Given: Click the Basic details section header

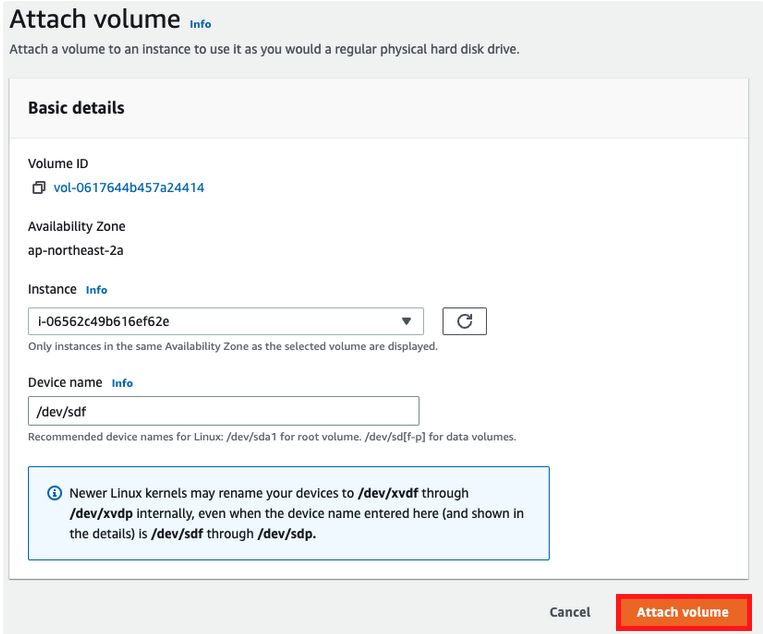Looking at the screenshot, I should pos(76,108).
